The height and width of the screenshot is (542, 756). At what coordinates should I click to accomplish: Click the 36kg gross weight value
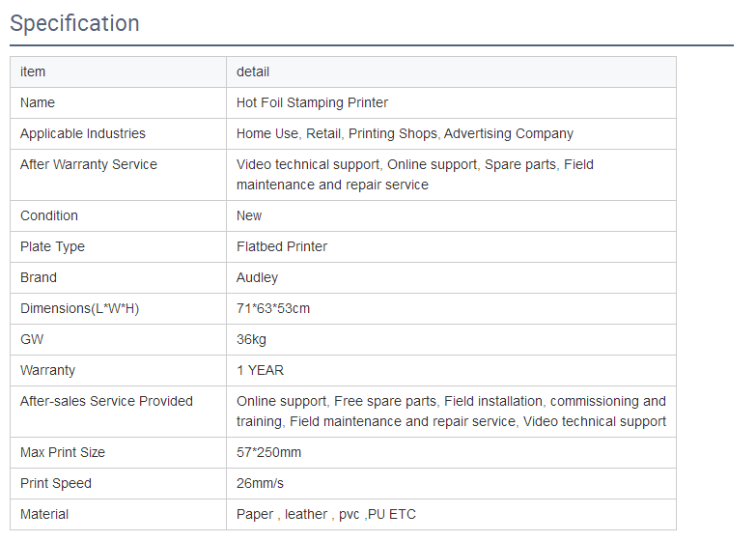(x=251, y=339)
